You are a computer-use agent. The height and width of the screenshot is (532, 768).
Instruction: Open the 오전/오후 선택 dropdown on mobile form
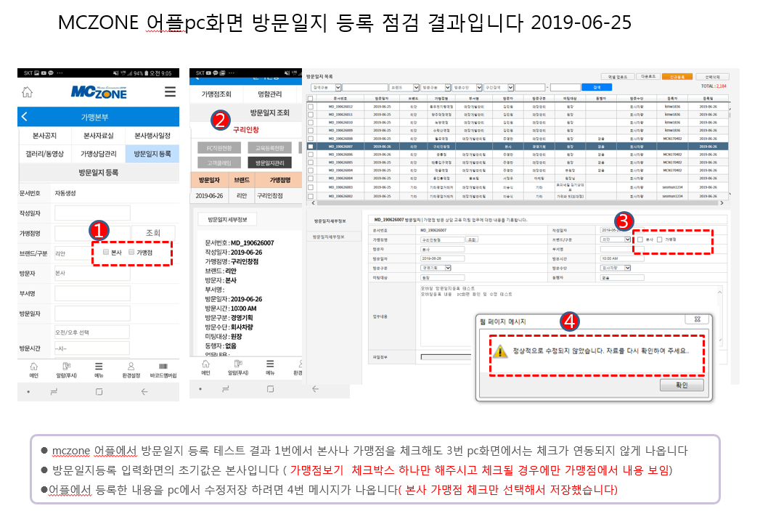(x=92, y=332)
